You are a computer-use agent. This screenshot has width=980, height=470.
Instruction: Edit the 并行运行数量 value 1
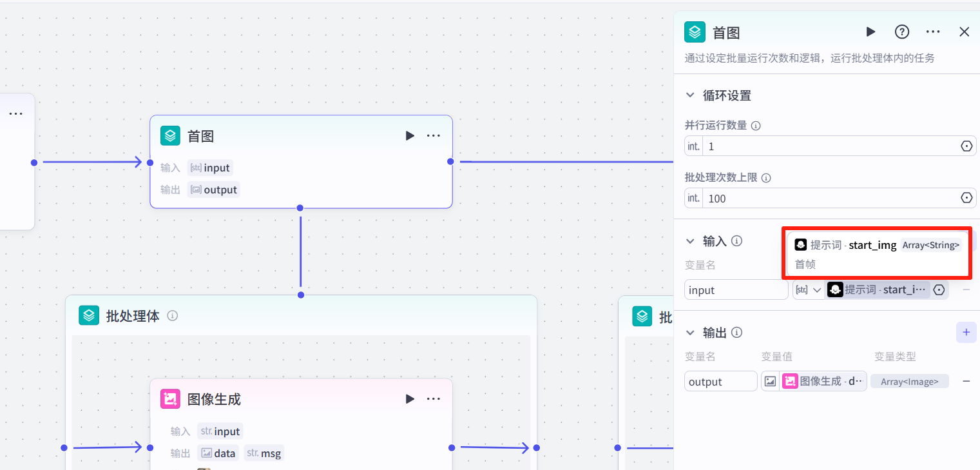pyautogui.click(x=831, y=146)
